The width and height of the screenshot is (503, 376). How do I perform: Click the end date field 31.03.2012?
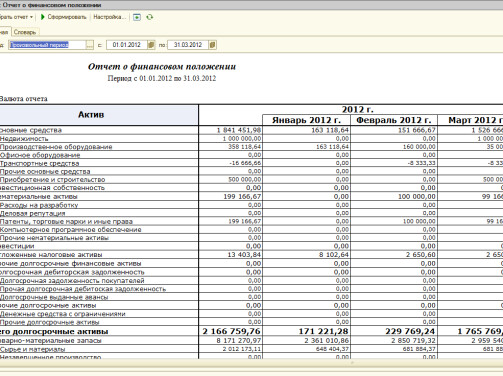coord(188,45)
